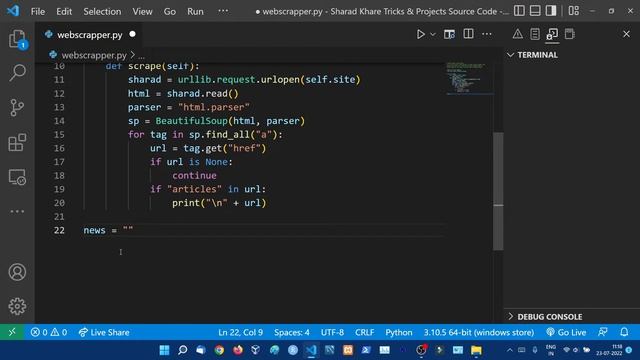Click BeautifulSoup on line 14
This screenshot has width=640, height=360.
(x=191, y=121)
